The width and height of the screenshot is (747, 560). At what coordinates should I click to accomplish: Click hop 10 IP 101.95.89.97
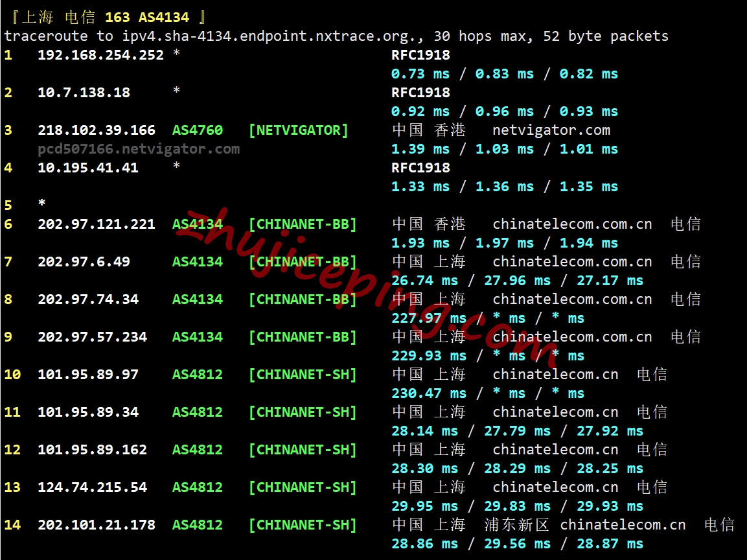click(88, 375)
